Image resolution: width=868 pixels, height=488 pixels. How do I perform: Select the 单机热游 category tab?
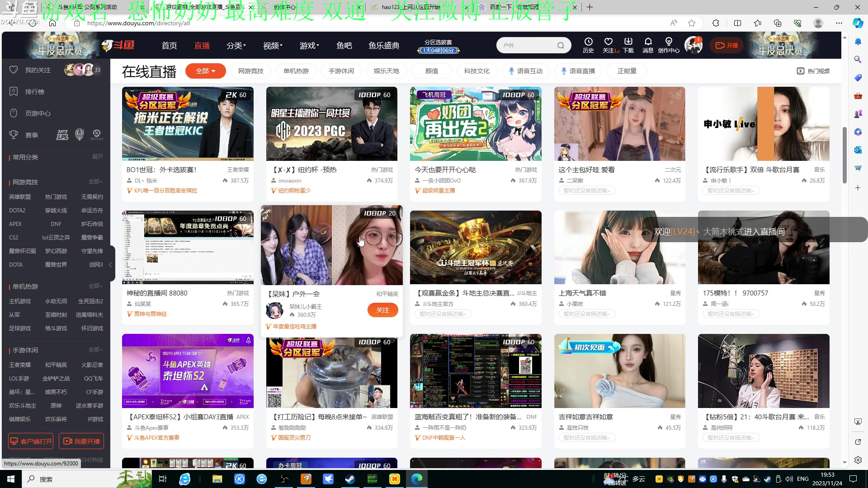296,71
